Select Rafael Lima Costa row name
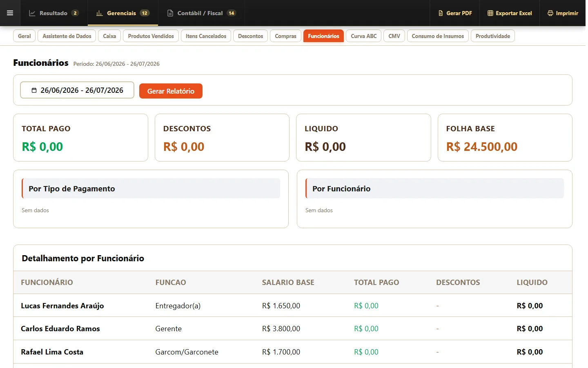Image resolution: width=588 pixels, height=368 pixels. 52,352
